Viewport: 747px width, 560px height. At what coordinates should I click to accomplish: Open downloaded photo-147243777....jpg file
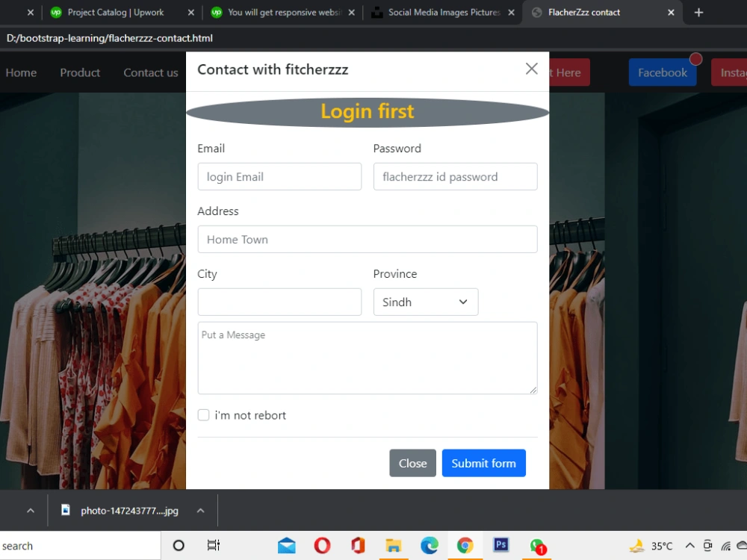tap(122, 511)
